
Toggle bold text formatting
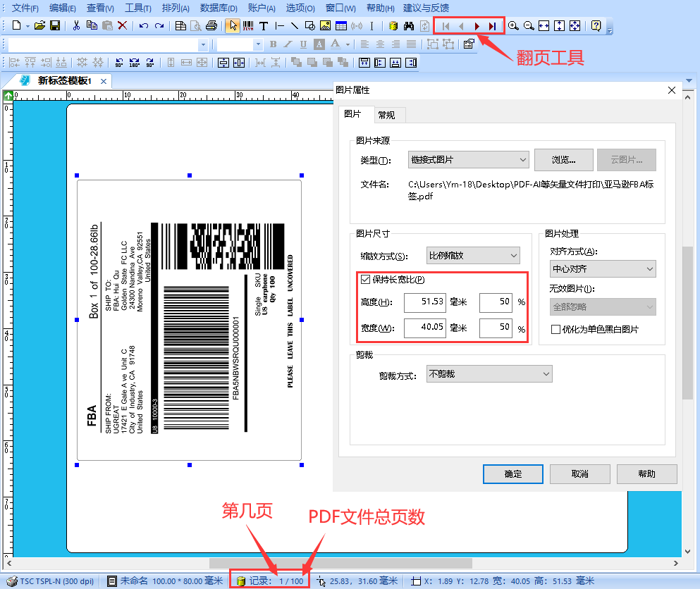click(x=274, y=44)
